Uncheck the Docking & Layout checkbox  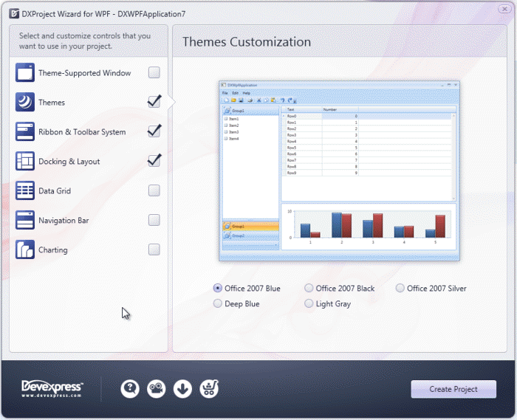(x=154, y=161)
